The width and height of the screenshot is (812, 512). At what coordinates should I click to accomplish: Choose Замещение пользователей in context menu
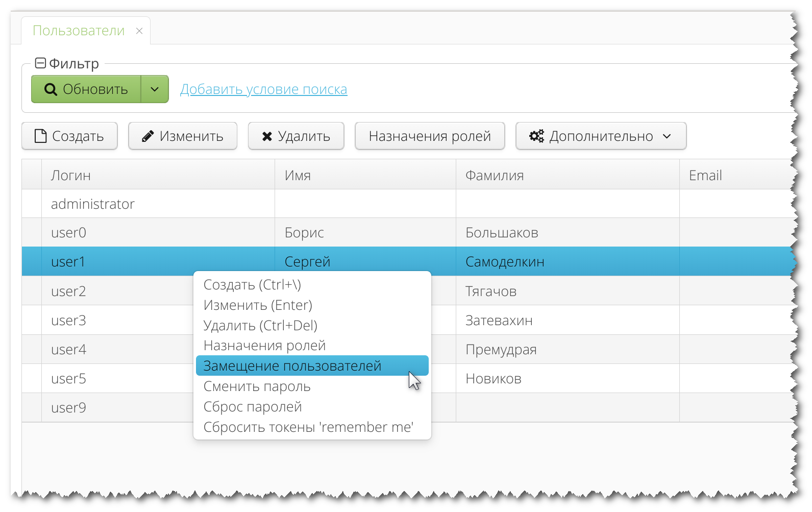coord(312,366)
